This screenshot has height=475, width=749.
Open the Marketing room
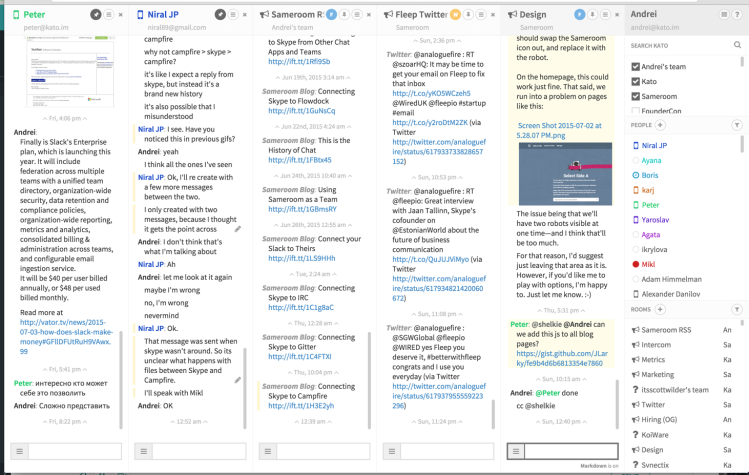tap(657, 374)
